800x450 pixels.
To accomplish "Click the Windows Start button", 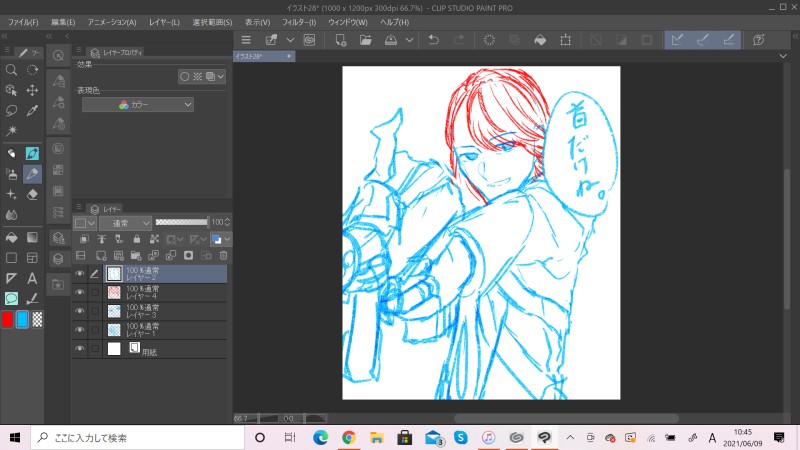I will pyautogui.click(x=14, y=438).
